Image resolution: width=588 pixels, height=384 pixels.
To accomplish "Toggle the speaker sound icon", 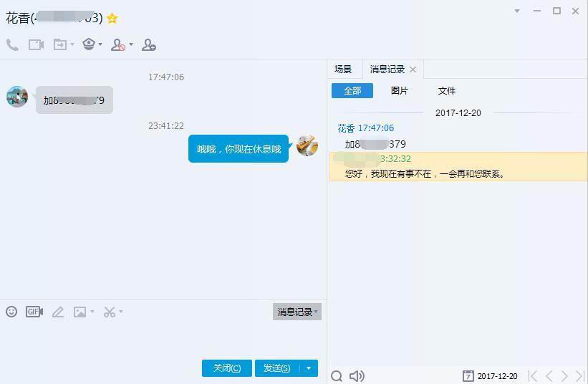I will click(x=357, y=375).
